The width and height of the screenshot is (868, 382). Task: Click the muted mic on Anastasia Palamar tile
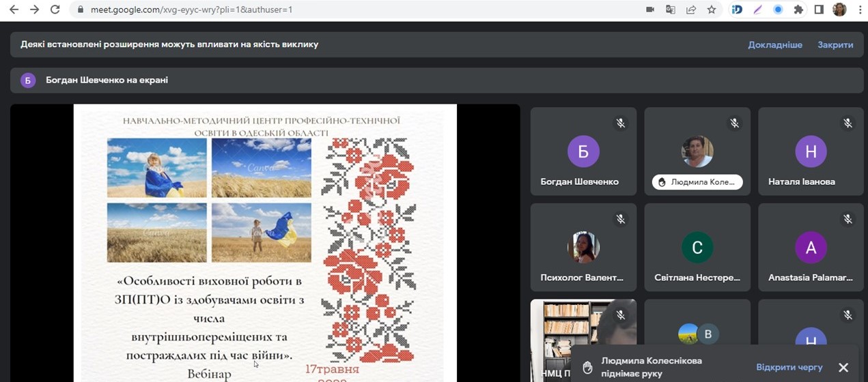pyautogui.click(x=848, y=219)
